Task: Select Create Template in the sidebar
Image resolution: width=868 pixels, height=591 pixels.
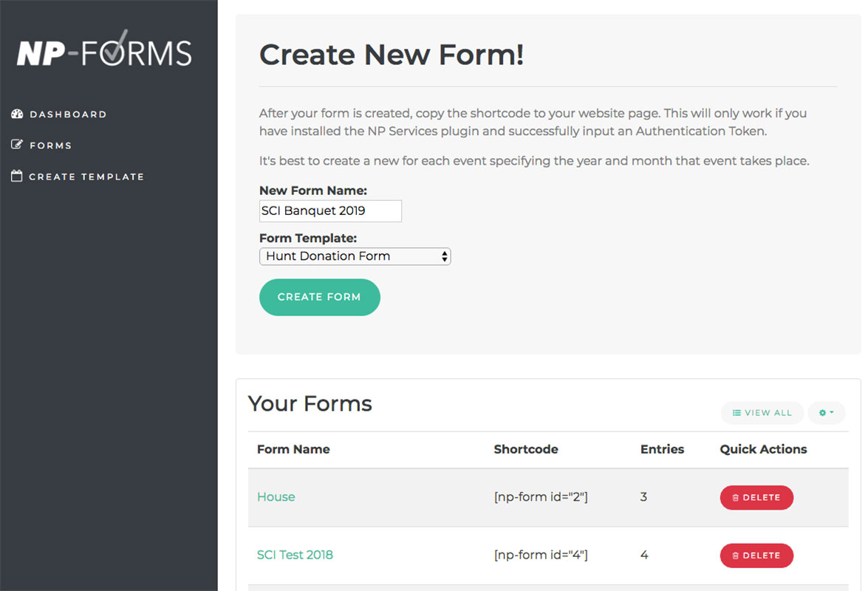Action: coord(86,176)
